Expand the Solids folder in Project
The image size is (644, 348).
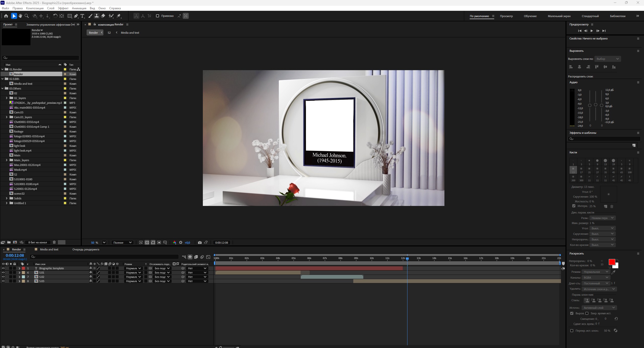tap(7, 198)
